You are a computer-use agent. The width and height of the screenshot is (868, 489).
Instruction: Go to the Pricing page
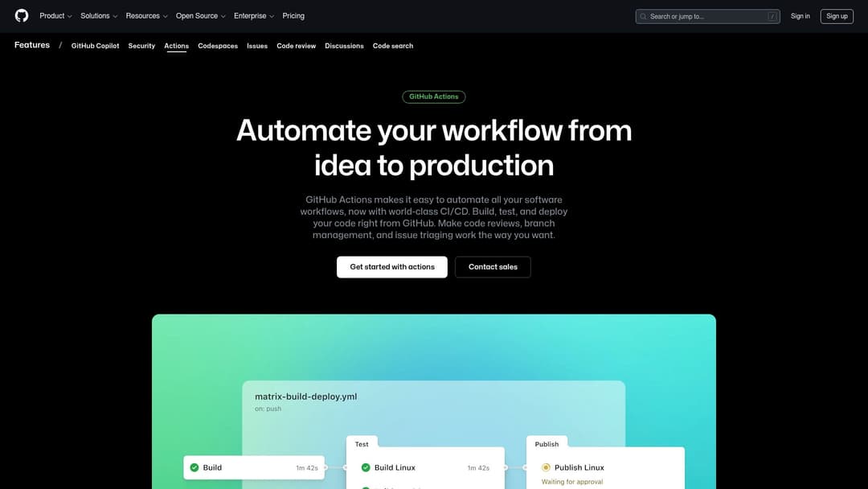[293, 16]
